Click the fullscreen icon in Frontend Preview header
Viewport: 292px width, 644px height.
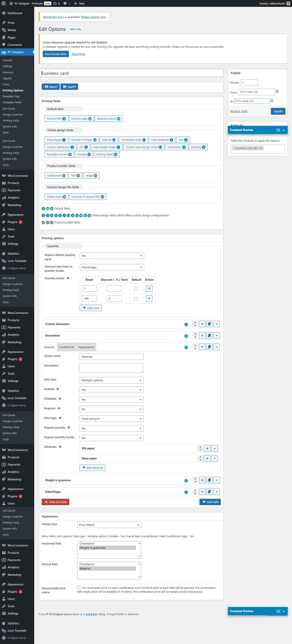[x=278, y=130]
